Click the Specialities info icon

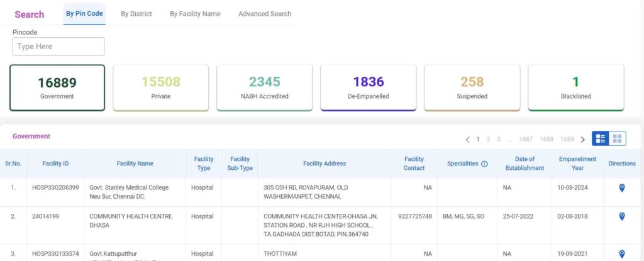click(x=484, y=164)
